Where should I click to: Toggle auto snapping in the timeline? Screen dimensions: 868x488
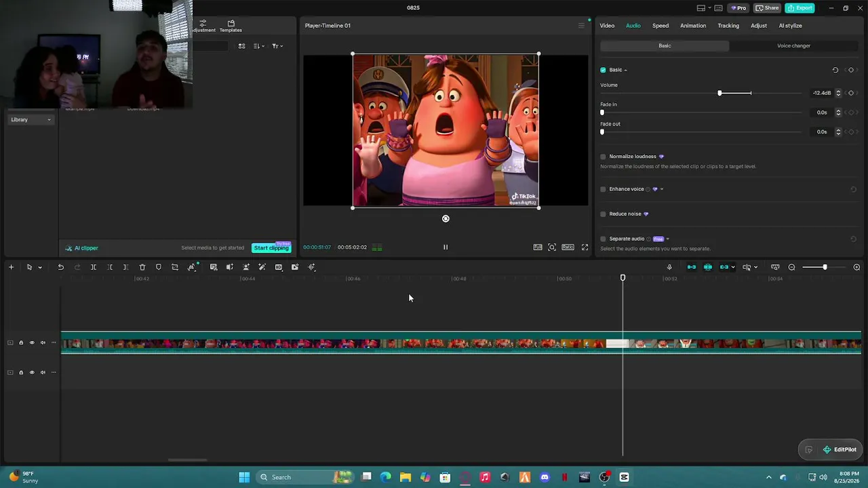(x=708, y=267)
